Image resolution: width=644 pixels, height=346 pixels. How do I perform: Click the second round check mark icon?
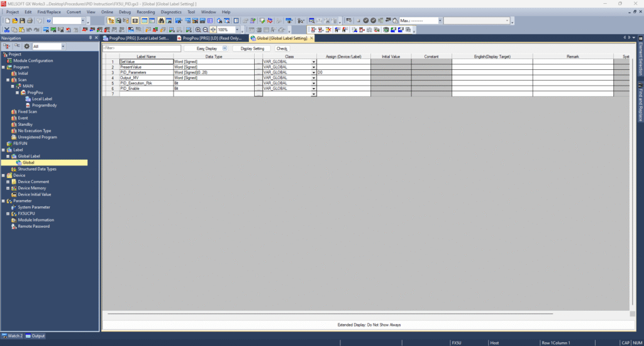373,21
